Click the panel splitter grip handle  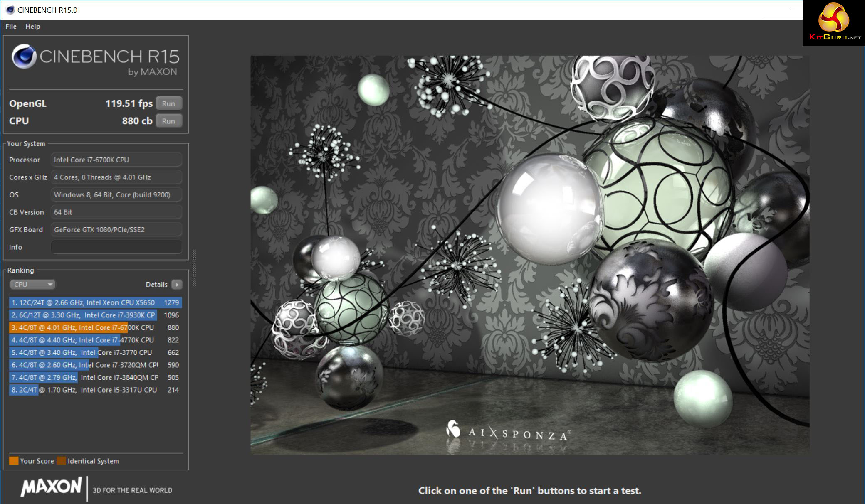tap(194, 268)
